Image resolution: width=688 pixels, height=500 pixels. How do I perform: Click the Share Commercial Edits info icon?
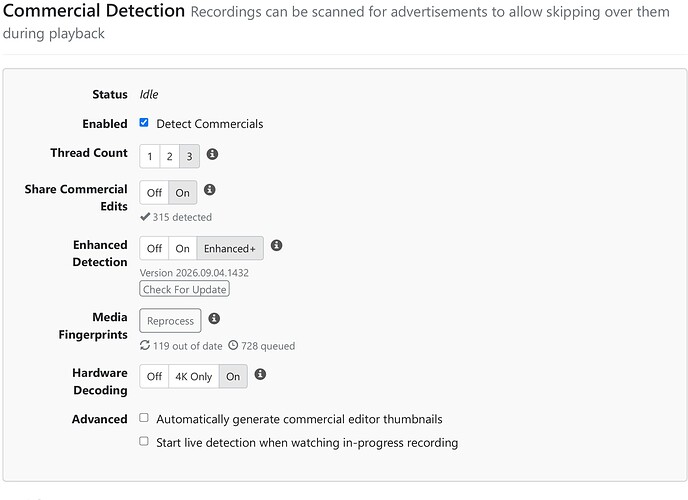210,189
